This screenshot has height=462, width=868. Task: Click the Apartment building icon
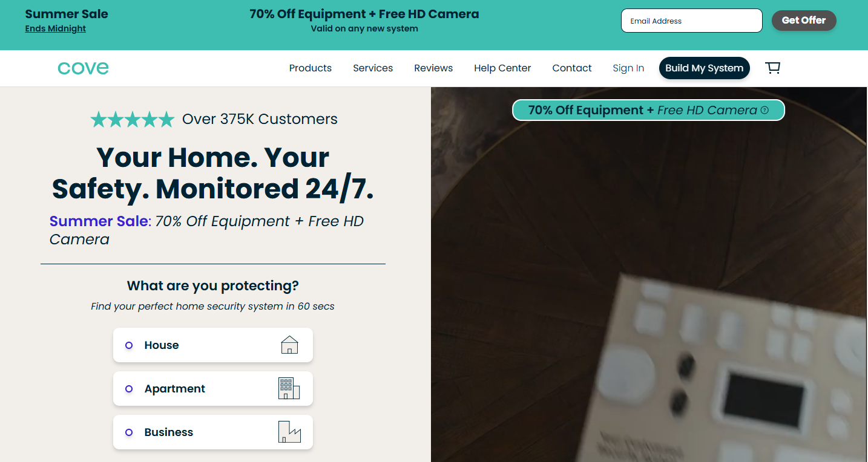click(289, 388)
